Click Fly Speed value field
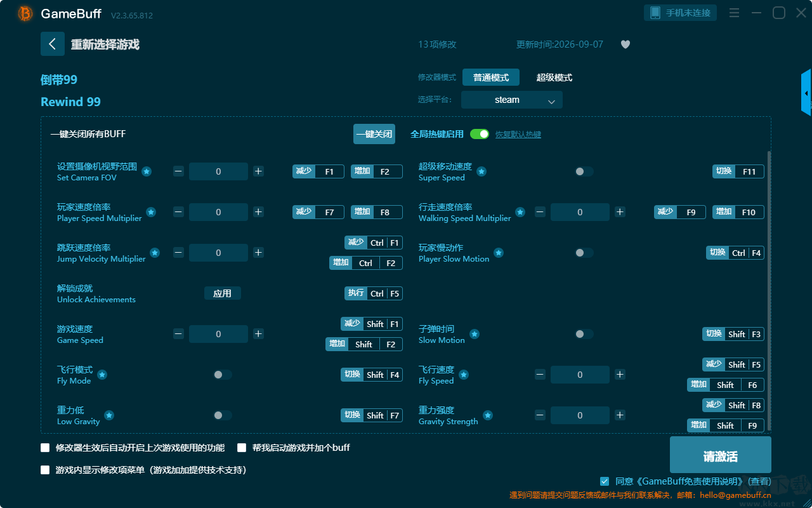The width and height of the screenshot is (812, 508). coord(580,375)
